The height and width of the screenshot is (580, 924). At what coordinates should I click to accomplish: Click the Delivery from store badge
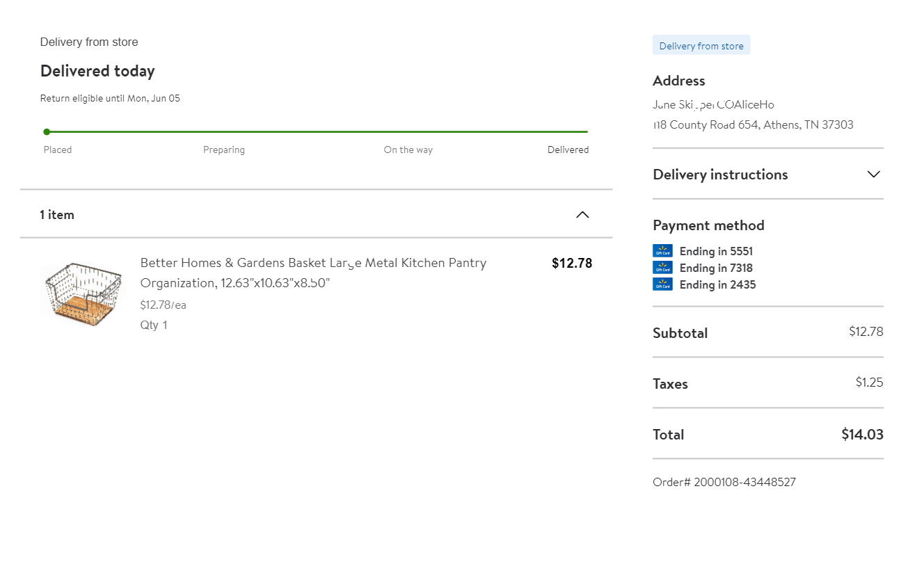tap(701, 46)
